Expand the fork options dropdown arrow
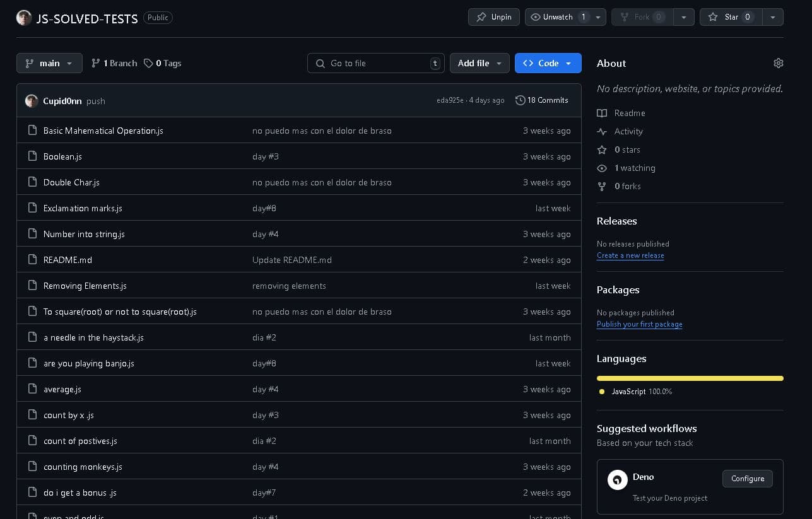 [684, 17]
